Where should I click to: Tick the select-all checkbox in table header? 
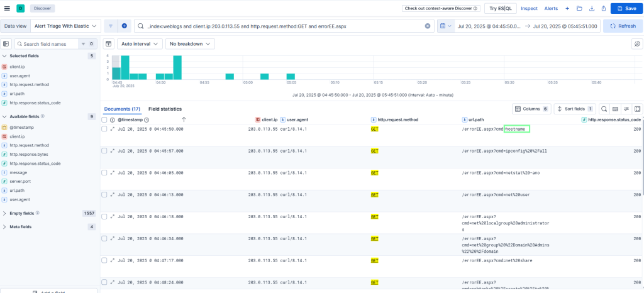coord(104,119)
